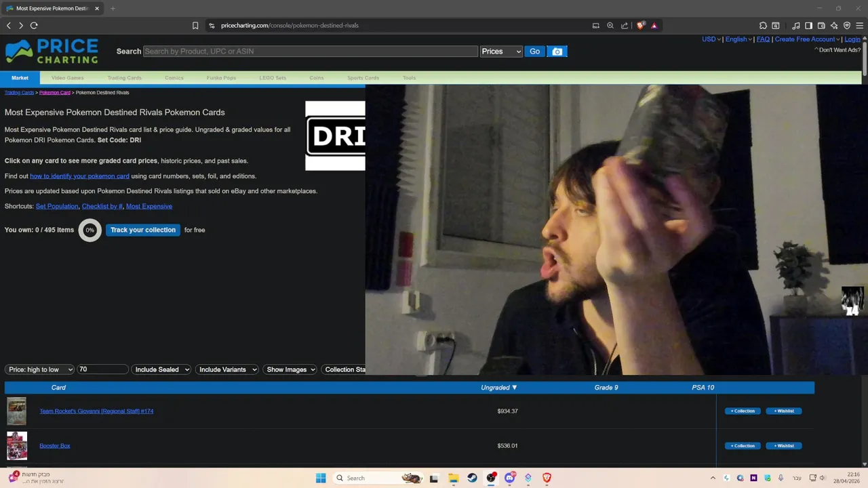Focus the Search by Product, UPC or ASIN field
Image resolution: width=868 pixels, height=488 pixels.
pos(311,52)
